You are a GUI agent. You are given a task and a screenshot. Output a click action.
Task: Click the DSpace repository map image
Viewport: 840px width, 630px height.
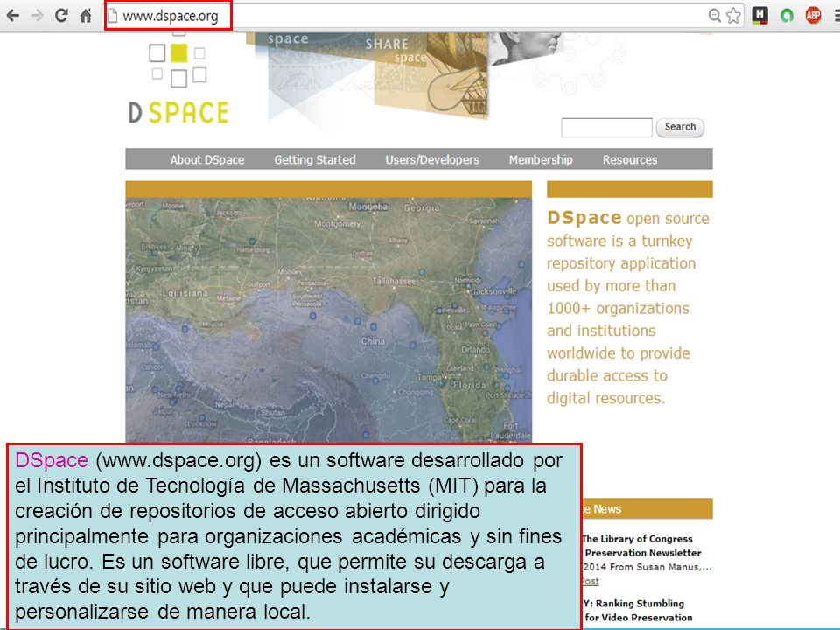point(328,320)
